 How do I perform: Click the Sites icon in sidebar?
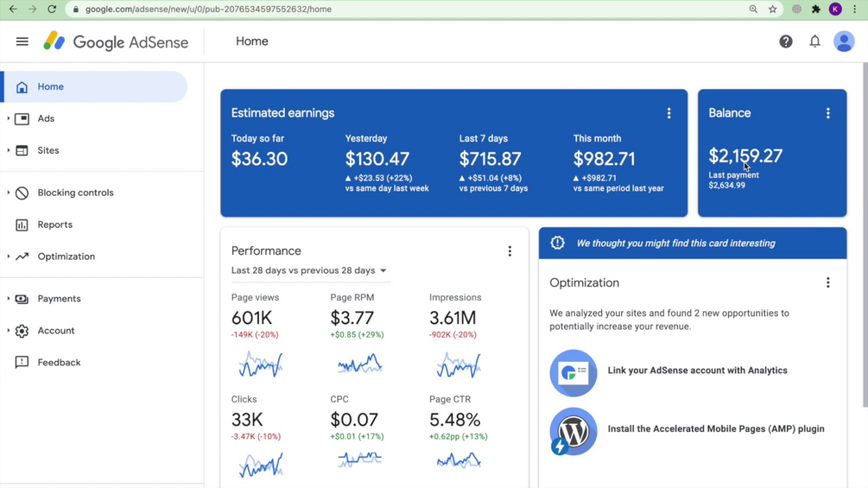[22, 150]
